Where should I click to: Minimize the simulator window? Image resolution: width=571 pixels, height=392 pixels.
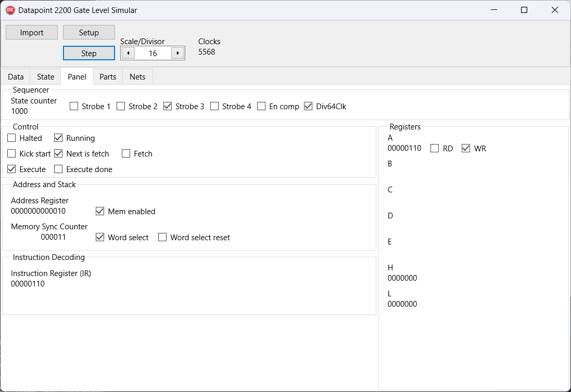(494, 10)
